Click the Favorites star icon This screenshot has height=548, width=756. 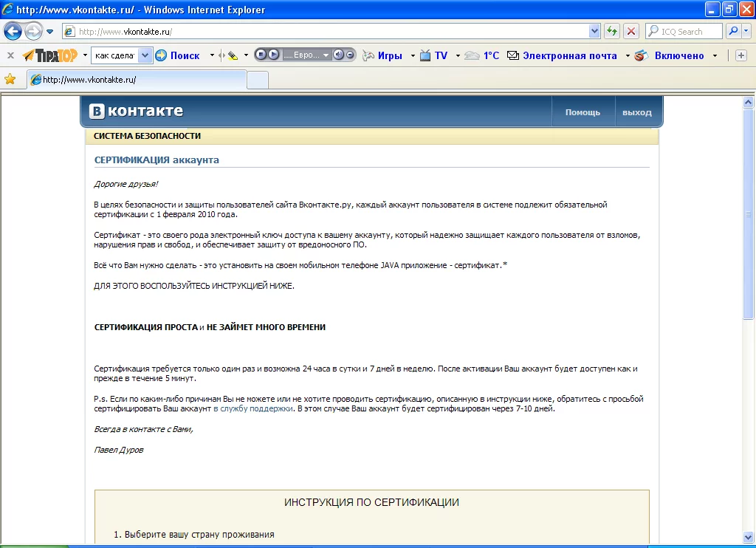tap(10, 79)
